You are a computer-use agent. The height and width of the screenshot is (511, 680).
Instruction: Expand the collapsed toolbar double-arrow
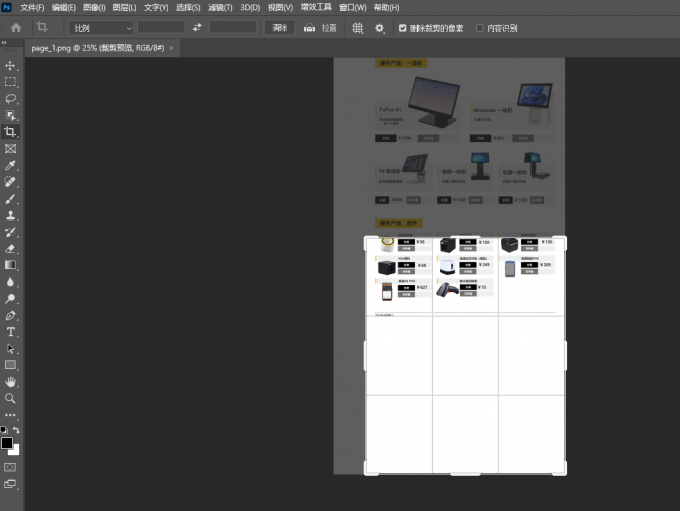tap(4, 43)
